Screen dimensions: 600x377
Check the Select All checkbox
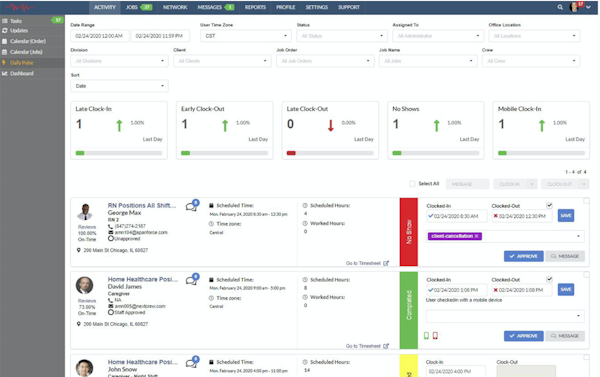(412, 184)
